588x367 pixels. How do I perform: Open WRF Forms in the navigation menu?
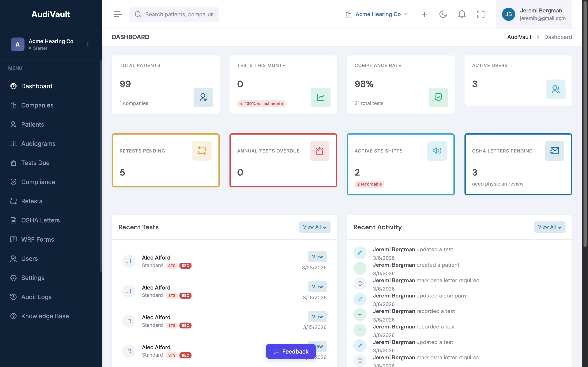[x=37, y=239]
